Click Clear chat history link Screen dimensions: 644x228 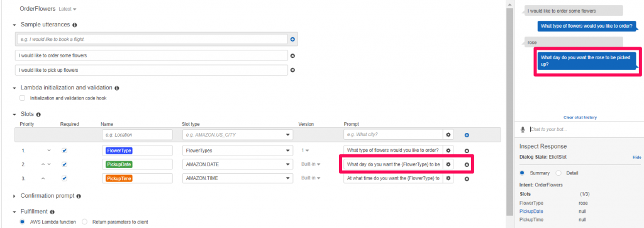[580, 117]
